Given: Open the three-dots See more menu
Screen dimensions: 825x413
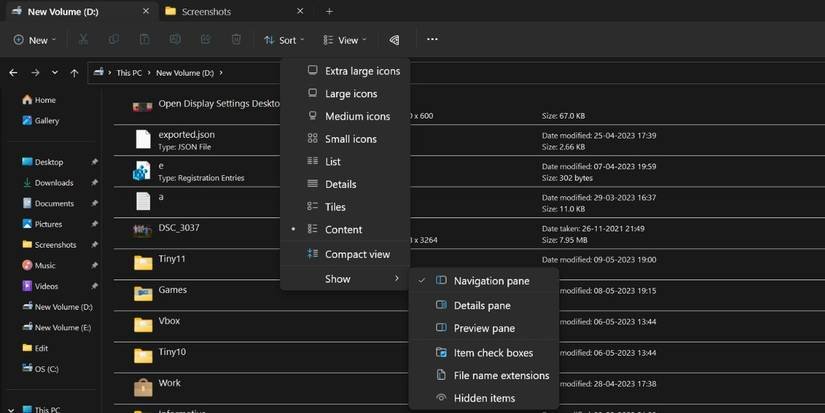Looking at the screenshot, I should click(x=432, y=40).
